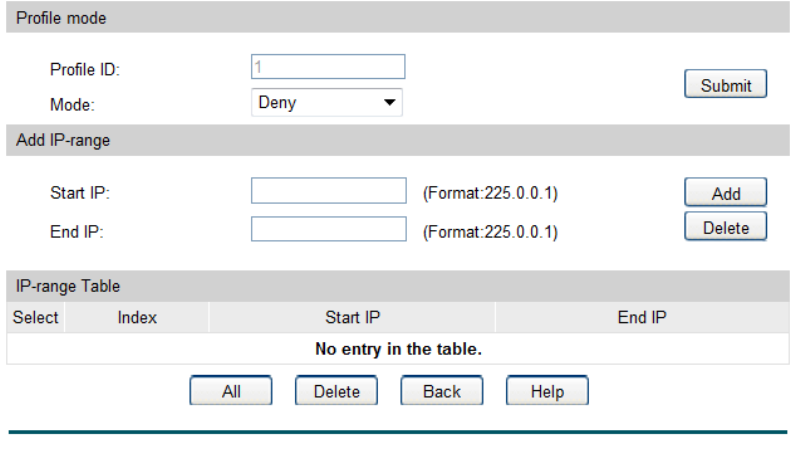795x453 pixels.
Task: Focus the End IP input box
Action: coord(328,230)
